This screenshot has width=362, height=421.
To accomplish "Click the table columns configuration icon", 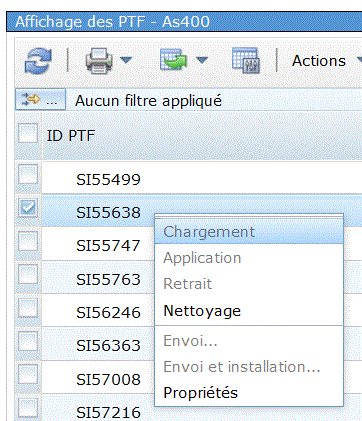I will pos(246,60).
